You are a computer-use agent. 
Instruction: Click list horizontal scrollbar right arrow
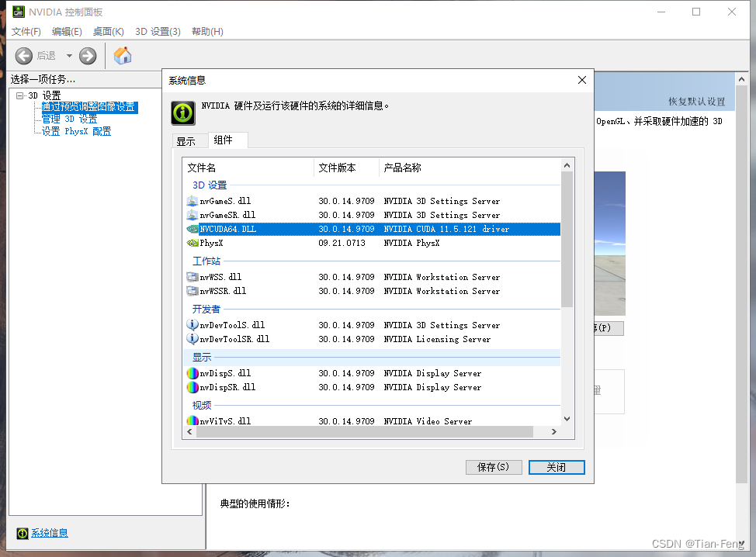(x=554, y=432)
